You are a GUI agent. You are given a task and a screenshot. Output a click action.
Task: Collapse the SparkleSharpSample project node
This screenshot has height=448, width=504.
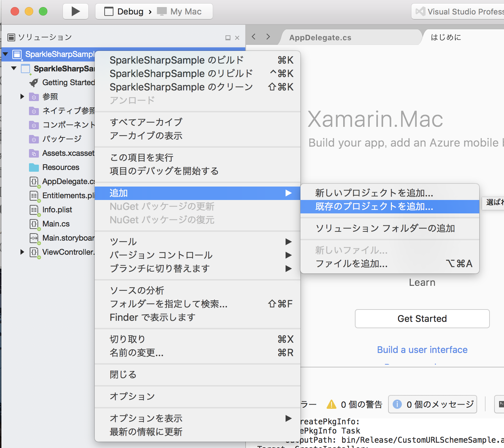(14, 68)
